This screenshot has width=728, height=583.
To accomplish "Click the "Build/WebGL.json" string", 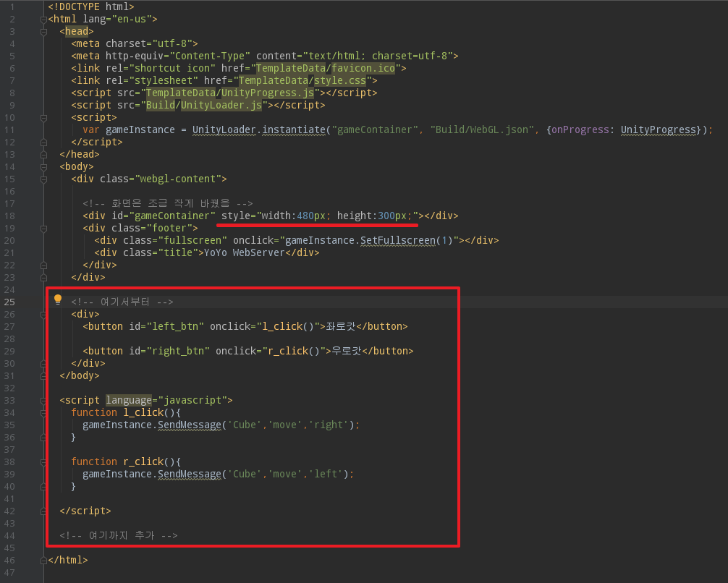I will click(482, 130).
